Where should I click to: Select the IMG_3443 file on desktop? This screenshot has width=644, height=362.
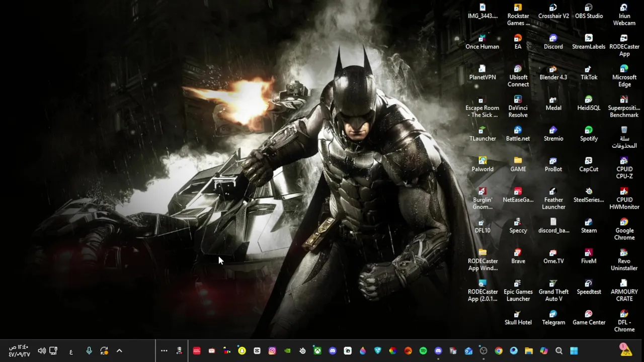tap(482, 11)
